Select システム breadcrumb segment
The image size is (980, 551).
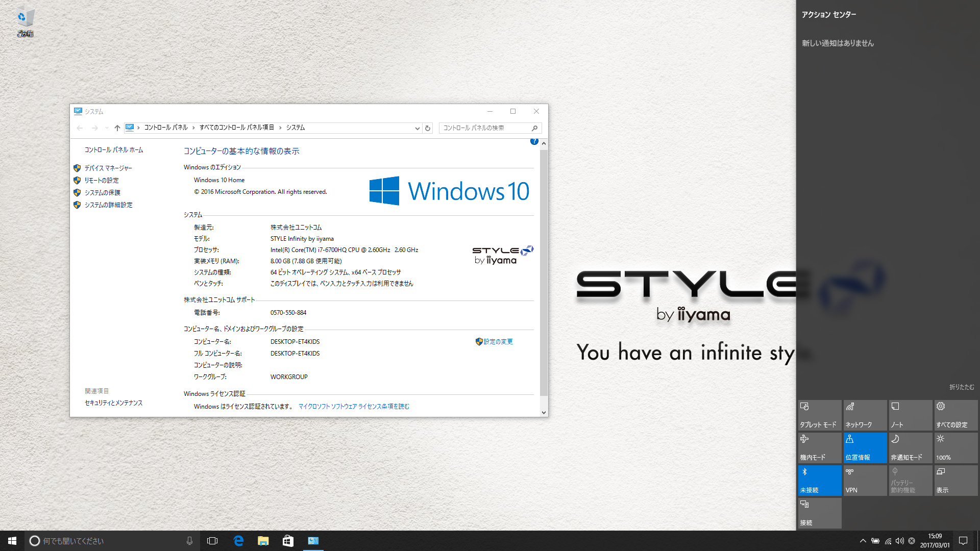(x=295, y=128)
